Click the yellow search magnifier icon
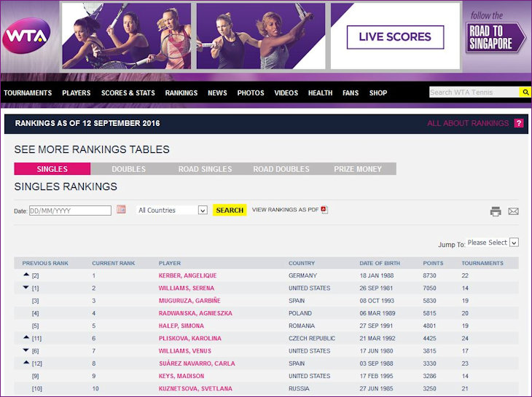 525,93
